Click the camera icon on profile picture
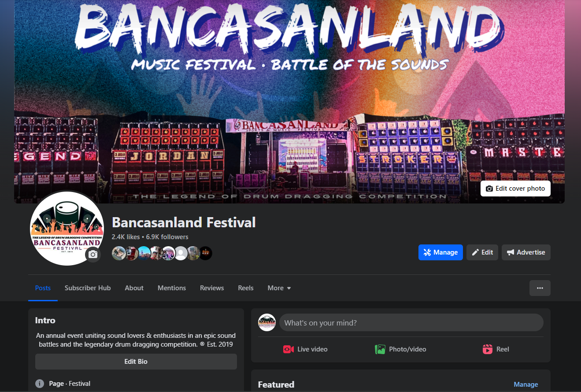The width and height of the screenshot is (581, 392). pos(93,255)
